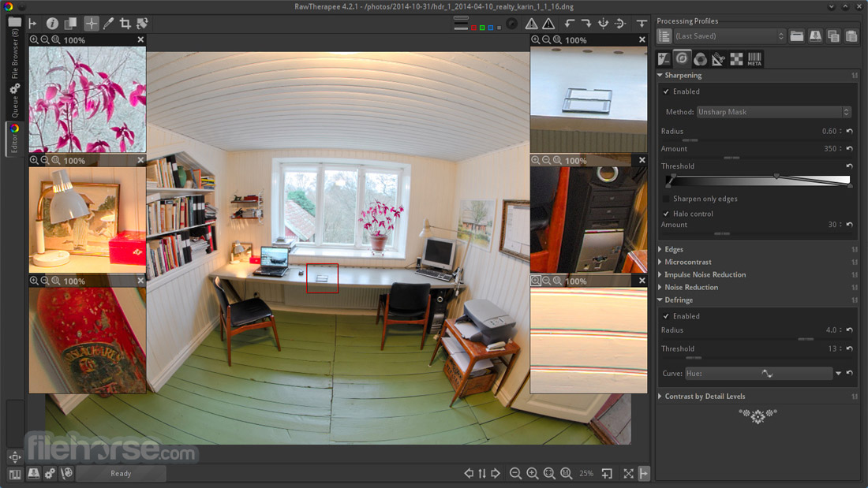Rotate image left
The width and height of the screenshot is (868, 488).
pos(570,23)
